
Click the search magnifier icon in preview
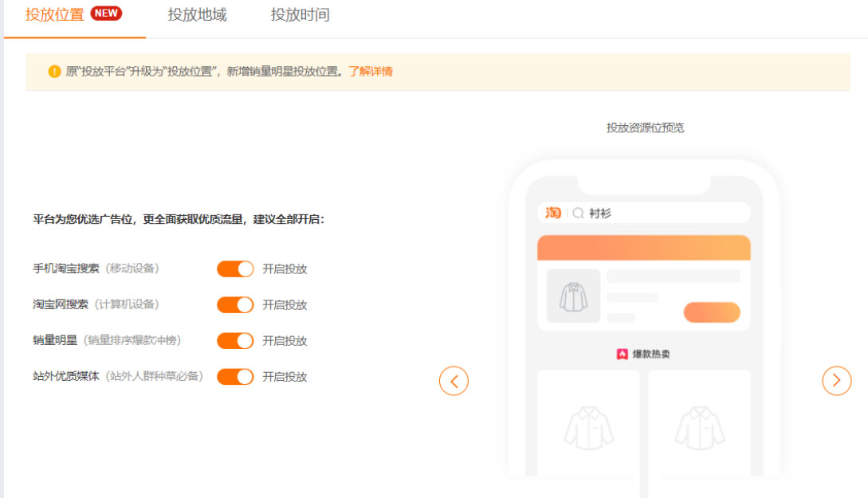pyautogui.click(x=578, y=213)
